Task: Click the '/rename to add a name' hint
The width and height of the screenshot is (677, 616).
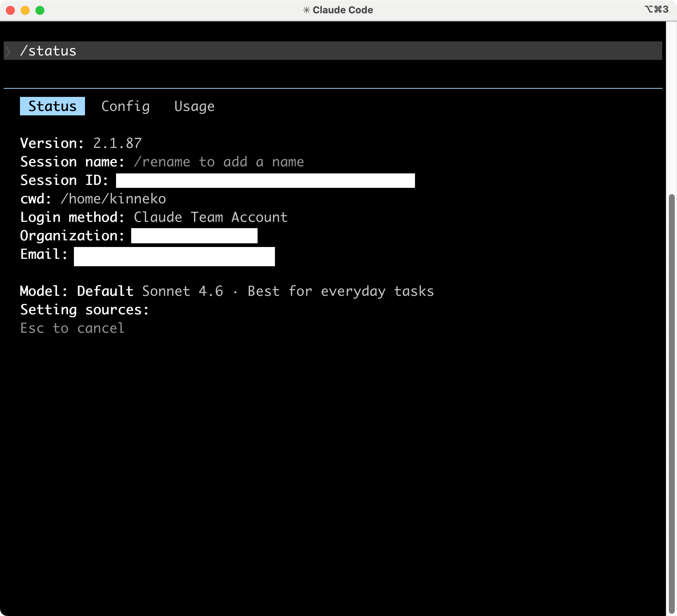Action: click(x=219, y=162)
